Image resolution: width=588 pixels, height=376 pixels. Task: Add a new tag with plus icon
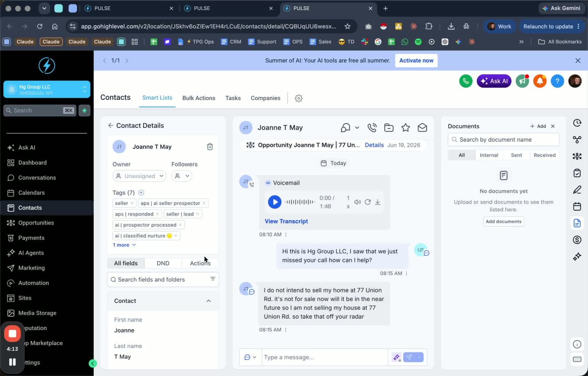(x=141, y=193)
